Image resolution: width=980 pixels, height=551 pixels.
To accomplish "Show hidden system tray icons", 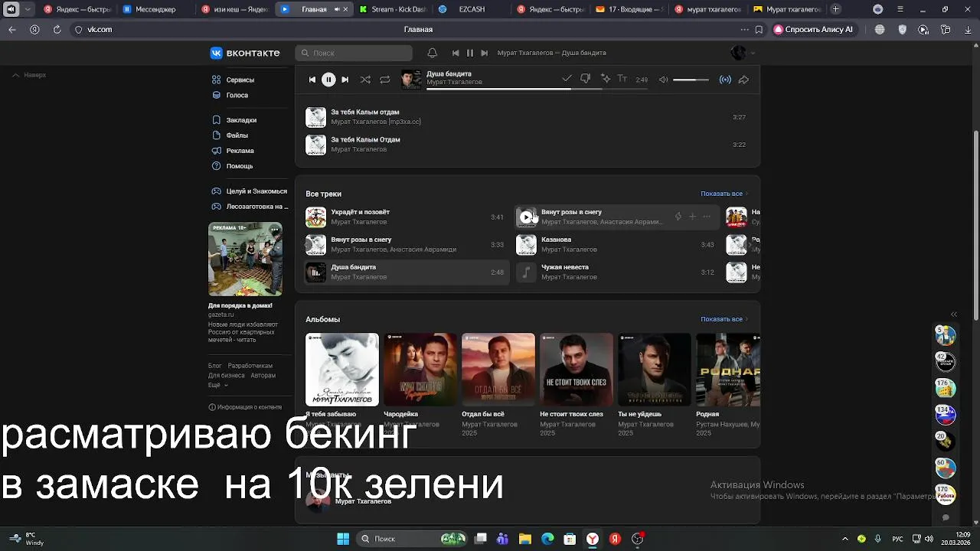I will click(845, 539).
